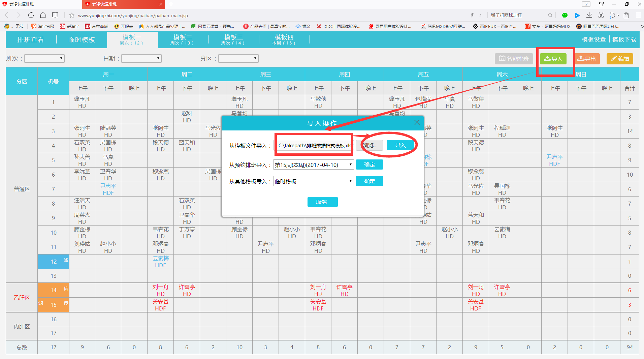644x359 pixels.
Task: Open the browser hamburger menu
Action: point(638,15)
